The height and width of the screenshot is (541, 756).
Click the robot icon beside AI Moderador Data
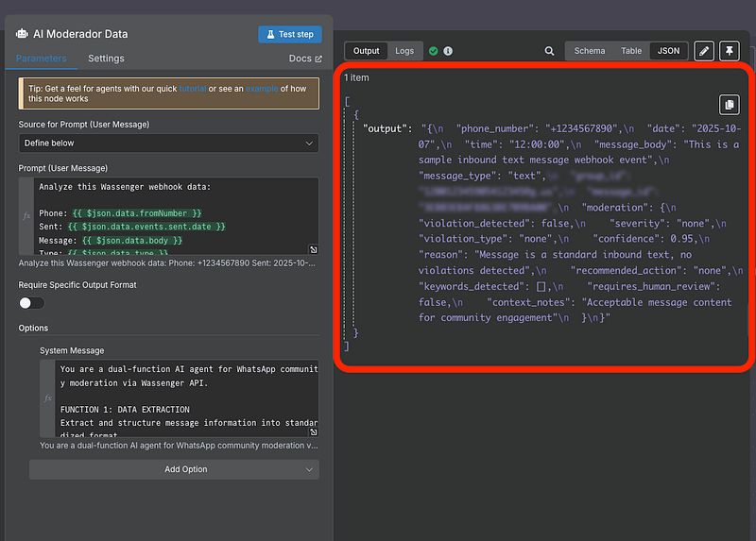22,34
